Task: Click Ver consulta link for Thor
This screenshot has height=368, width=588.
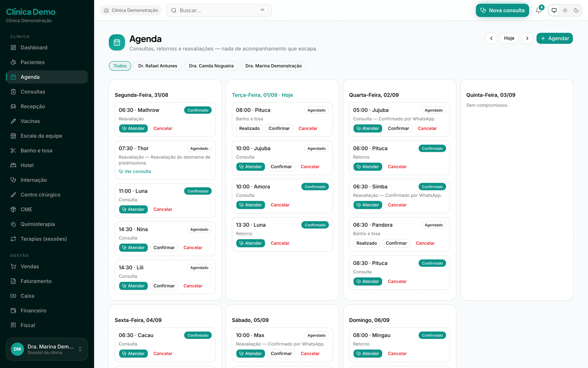Action: tap(135, 171)
